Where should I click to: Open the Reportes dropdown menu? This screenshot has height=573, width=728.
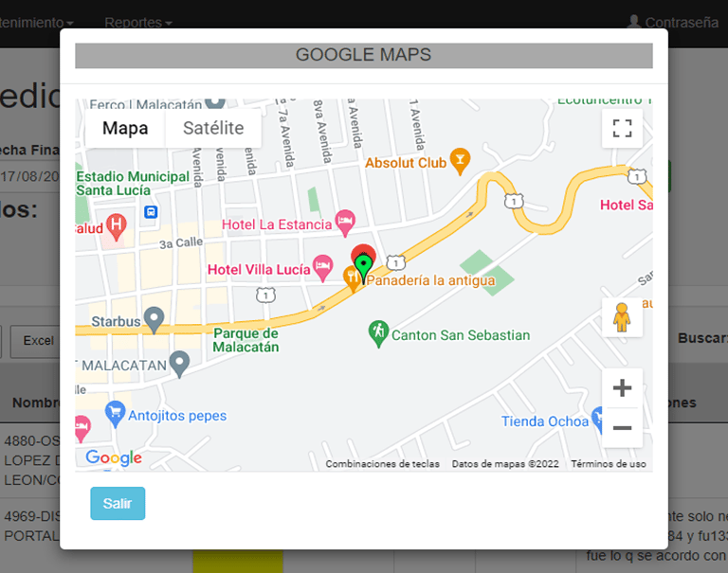pyautogui.click(x=137, y=23)
